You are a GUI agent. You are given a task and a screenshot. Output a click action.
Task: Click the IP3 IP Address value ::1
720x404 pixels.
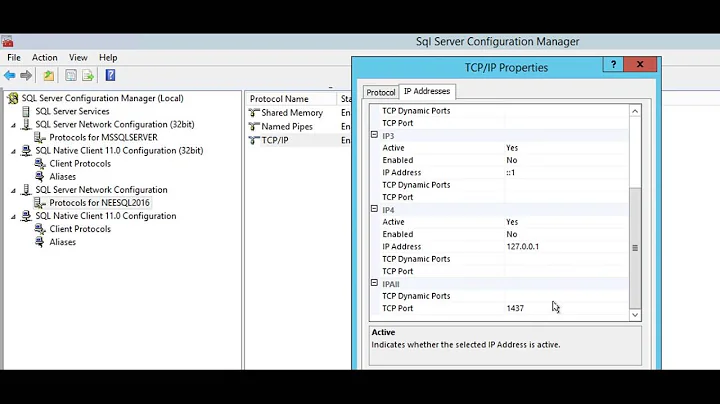click(x=511, y=173)
